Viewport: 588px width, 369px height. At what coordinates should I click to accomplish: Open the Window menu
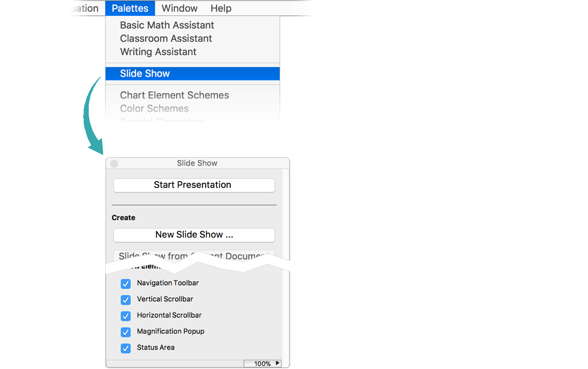coord(179,8)
